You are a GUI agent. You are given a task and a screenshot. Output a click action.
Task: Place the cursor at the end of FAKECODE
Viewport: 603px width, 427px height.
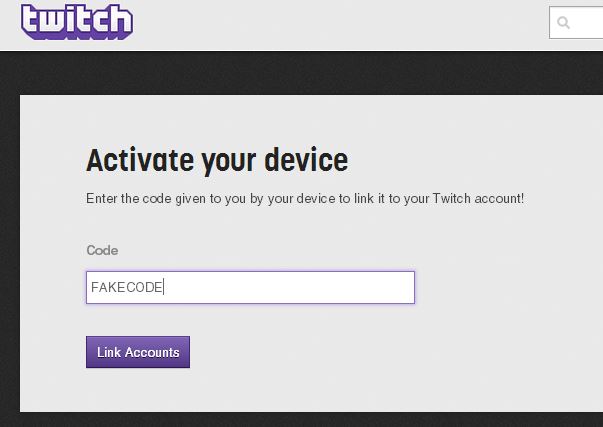pyautogui.click(x=163, y=287)
